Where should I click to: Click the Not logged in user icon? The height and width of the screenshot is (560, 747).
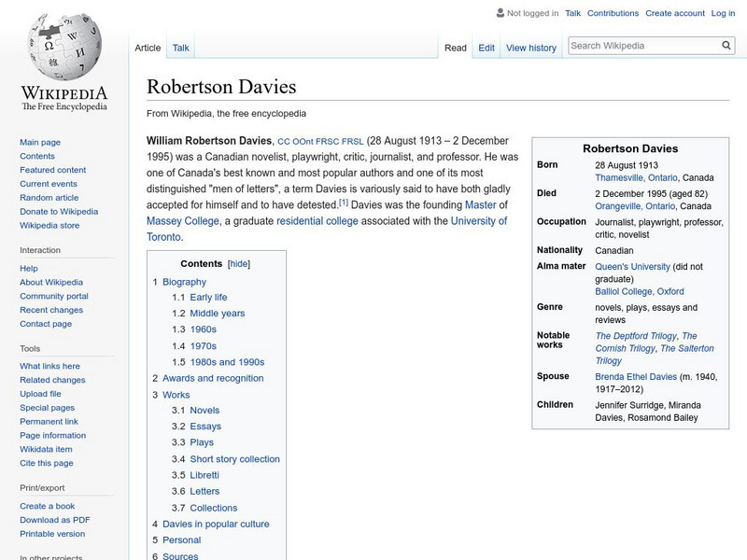pos(500,13)
